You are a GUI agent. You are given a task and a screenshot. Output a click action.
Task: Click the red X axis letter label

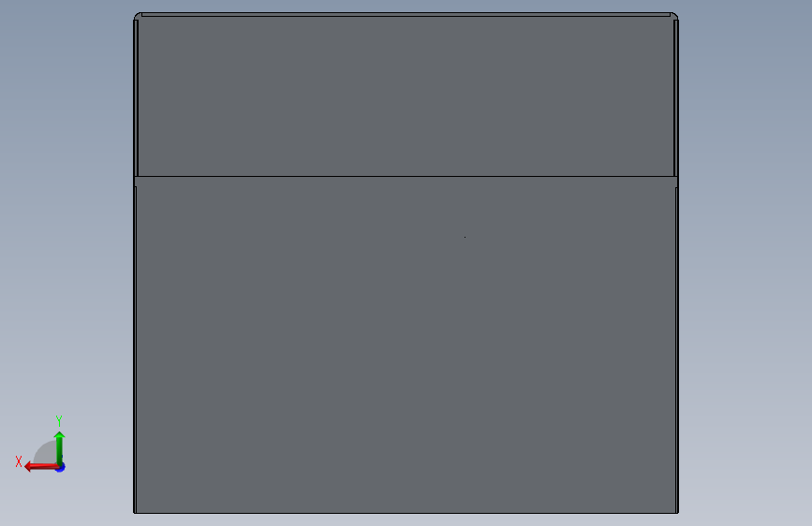tap(19, 461)
